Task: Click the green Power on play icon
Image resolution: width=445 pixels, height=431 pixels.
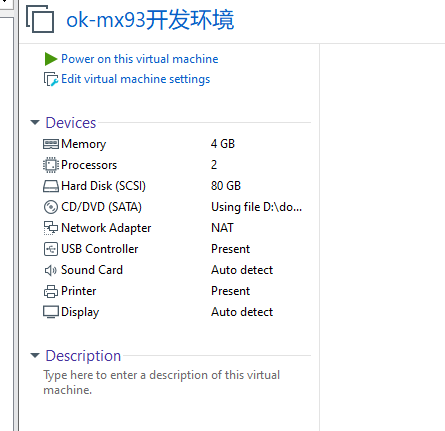Action: pos(51,59)
